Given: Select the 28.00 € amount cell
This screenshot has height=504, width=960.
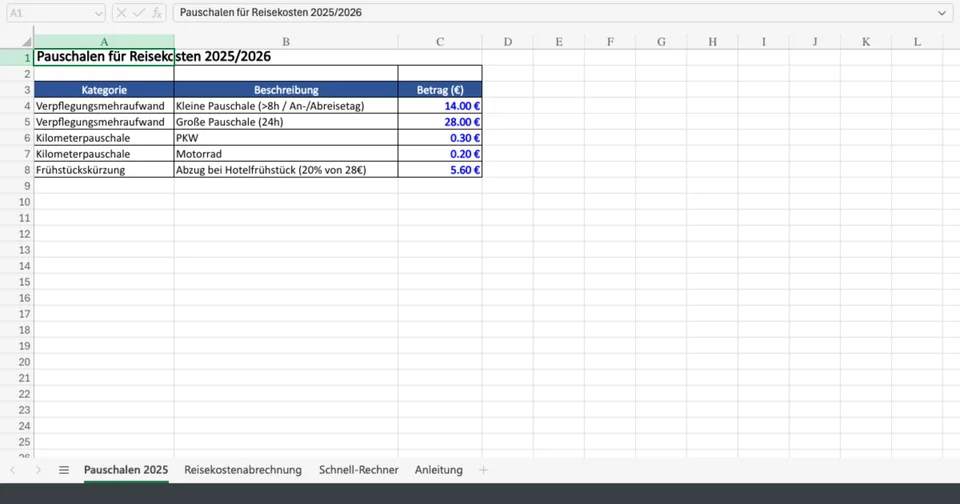Looking at the screenshot, I should point(440,122).
